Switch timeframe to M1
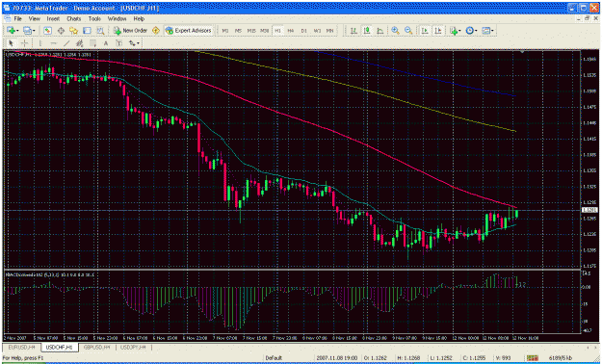 pos(225,31)
